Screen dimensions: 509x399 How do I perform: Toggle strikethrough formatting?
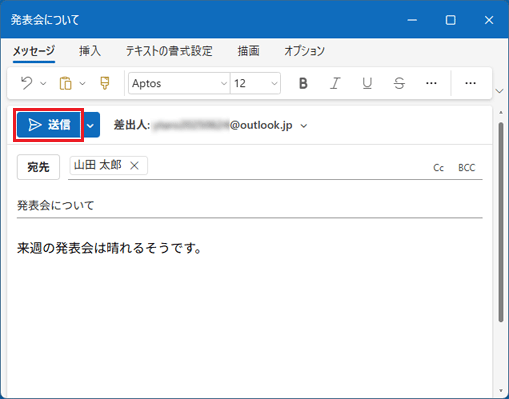(x=399, y=83)
